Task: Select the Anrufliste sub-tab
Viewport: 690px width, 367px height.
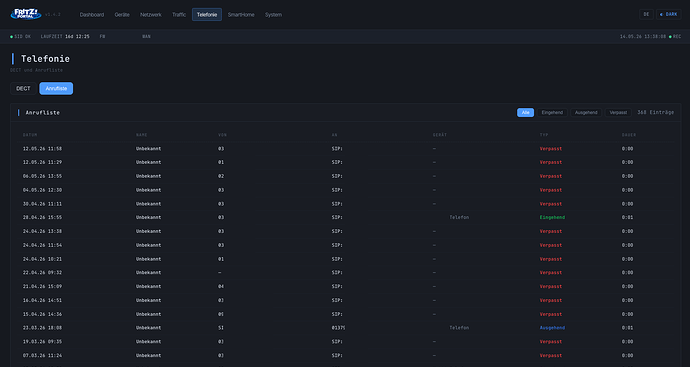Action: pos(56,88)
